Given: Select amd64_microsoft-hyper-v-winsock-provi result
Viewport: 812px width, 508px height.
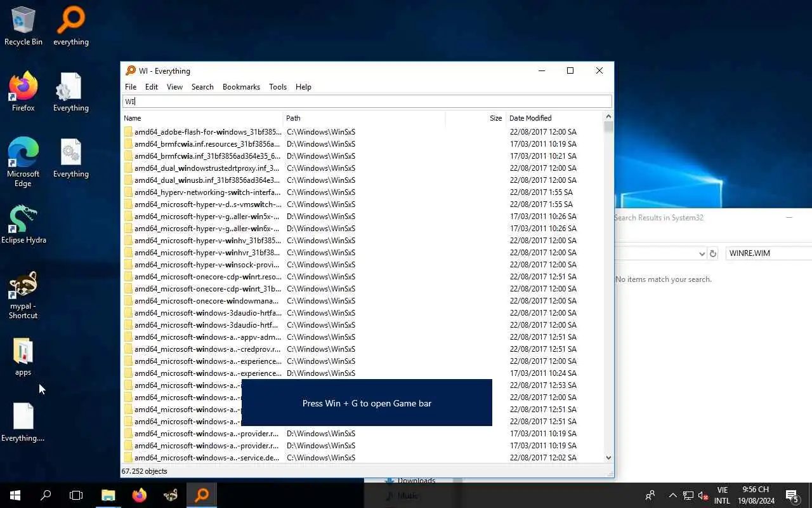Looking at the screenshot, I should [362, 265].
